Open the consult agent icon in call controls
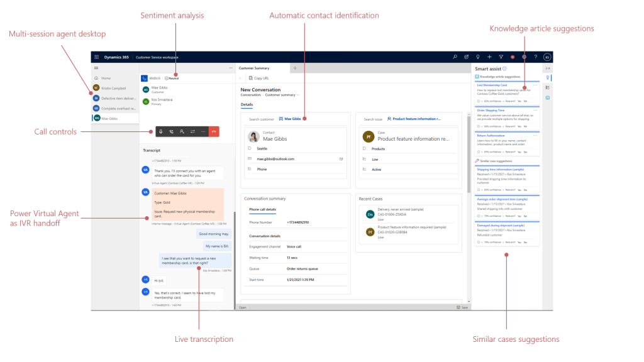Image resolution: width=644 pixels, height=362 pixels. click(182, 132)
